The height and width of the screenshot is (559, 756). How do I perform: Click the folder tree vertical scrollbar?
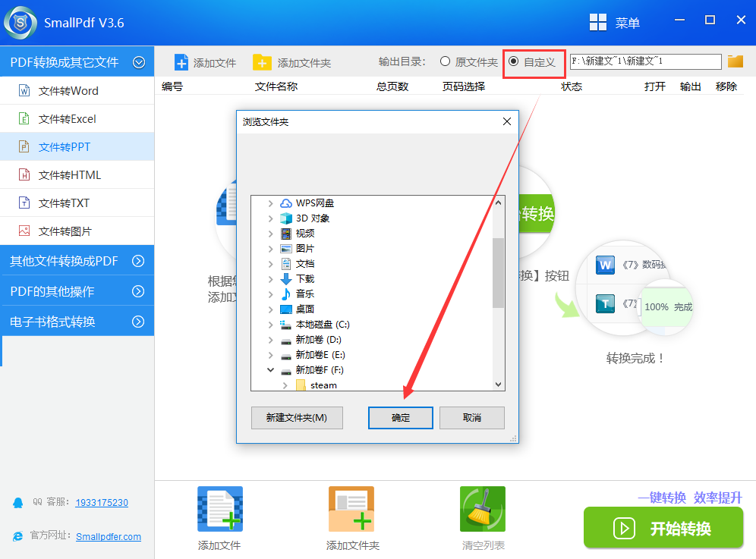click(x=498, y=273)
